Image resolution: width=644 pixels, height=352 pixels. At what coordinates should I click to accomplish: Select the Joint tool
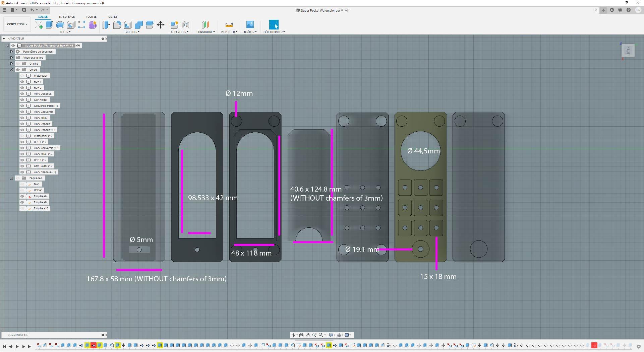(185, 24)
